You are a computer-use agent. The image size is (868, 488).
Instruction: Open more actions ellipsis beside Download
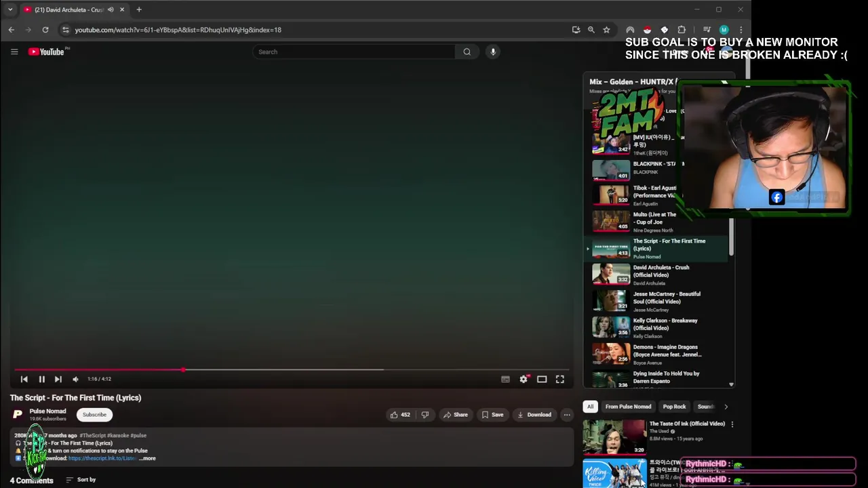pos(567,415)
